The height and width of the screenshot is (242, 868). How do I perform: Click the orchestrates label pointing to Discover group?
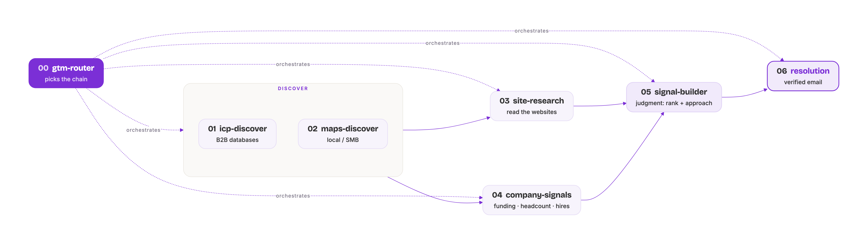143,130
